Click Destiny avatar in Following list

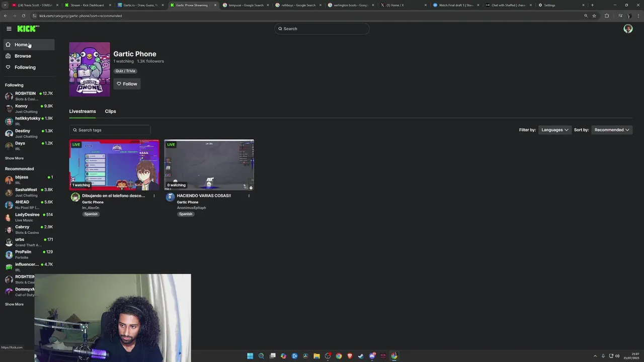click(x=9, y=133)
